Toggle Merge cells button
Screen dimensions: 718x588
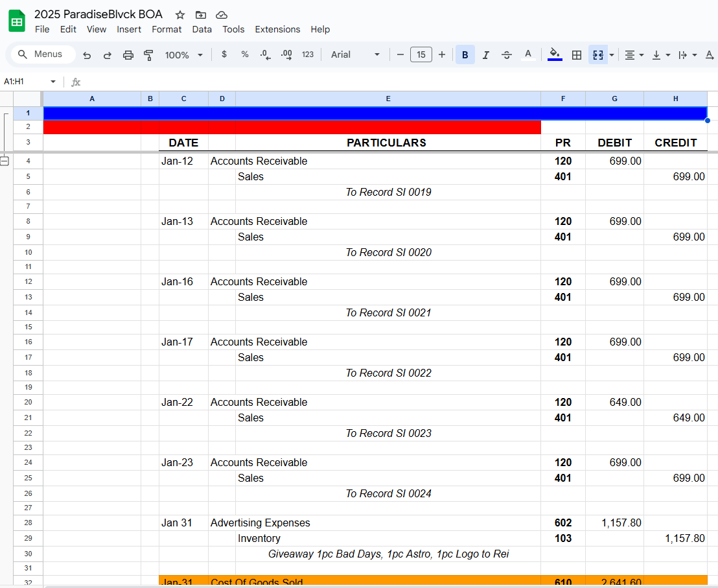pos(598,55)
